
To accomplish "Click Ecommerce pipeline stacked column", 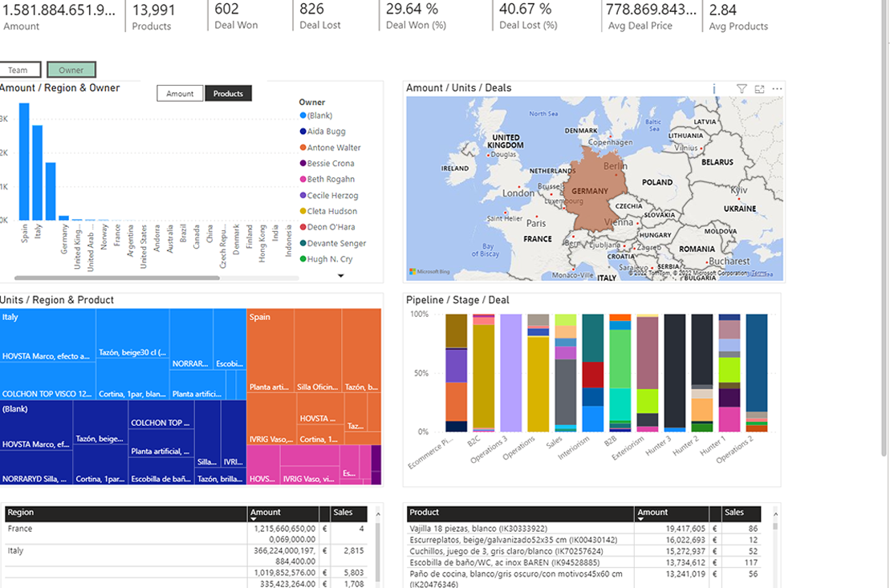I will (x=457, y=373).
